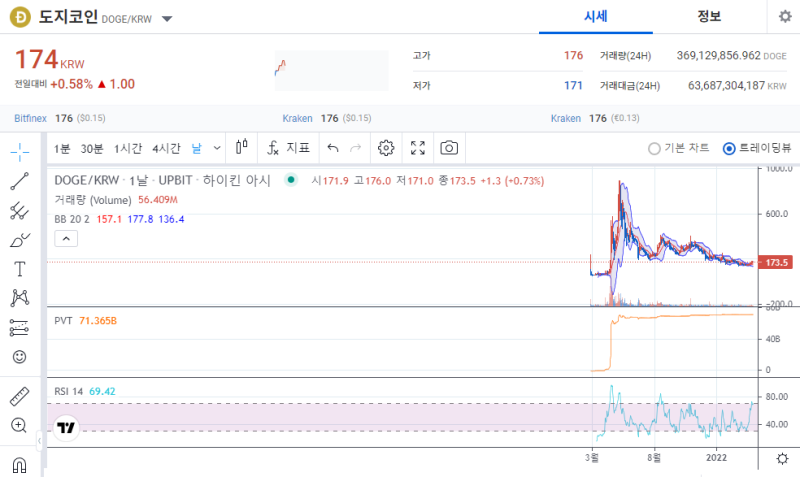
Task: Expand the time interval dropdown chevron
Action: coord(217,148)
